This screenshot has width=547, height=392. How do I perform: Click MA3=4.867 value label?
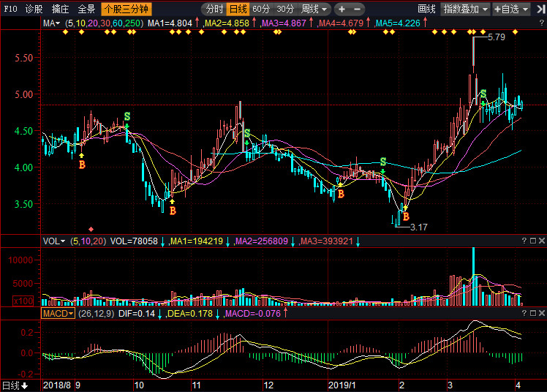pyautogui.click(x=284, y=23)
